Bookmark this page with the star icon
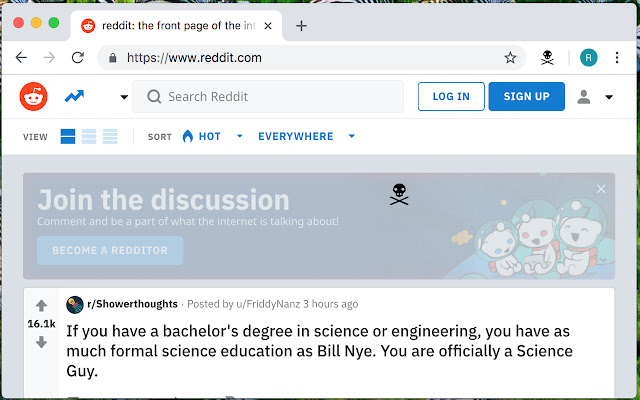Image resolution: width=640 pixels, height=400 pixels. (x=510, y=57)
